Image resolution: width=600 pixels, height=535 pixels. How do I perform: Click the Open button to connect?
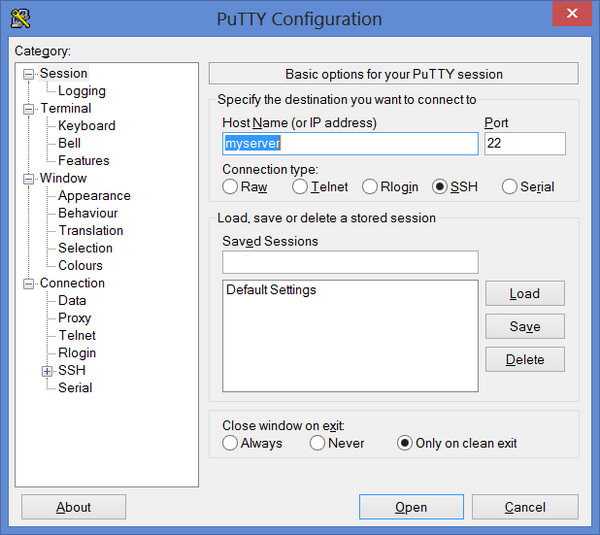(411, 507)
